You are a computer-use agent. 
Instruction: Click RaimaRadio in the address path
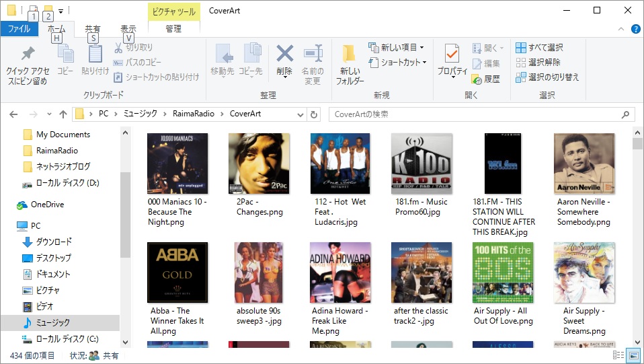coord(194,114)
